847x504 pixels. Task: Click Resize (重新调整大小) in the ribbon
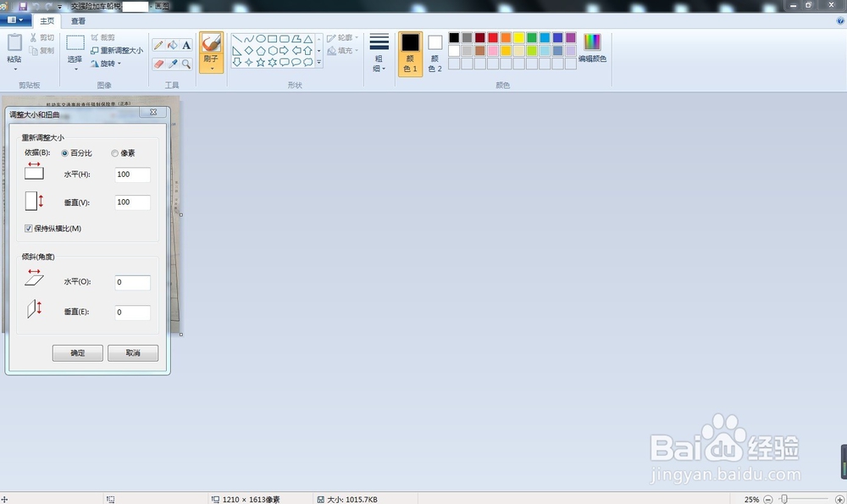pyautogui.click(x=117, y=50)
